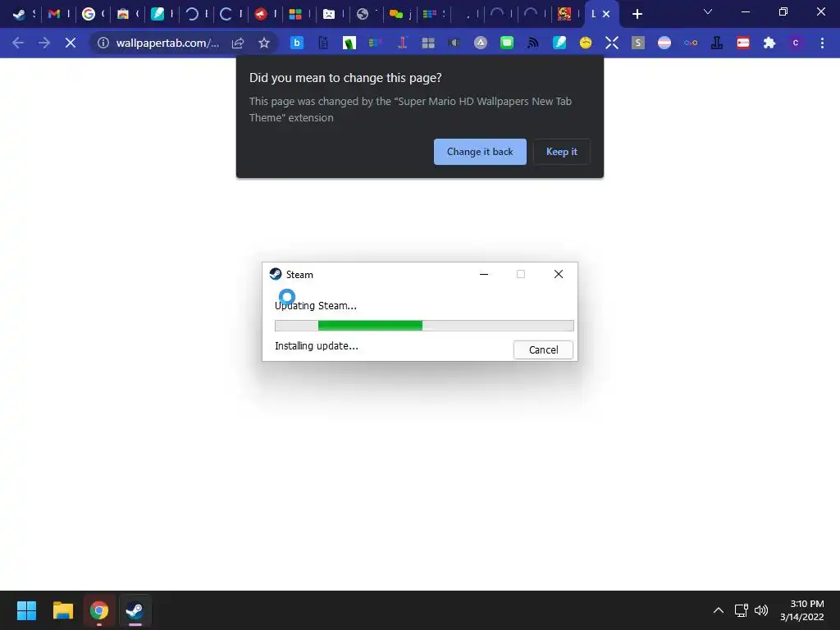Open a new browser tab
This screenshot has height=630, width=840.
[637, 14]
